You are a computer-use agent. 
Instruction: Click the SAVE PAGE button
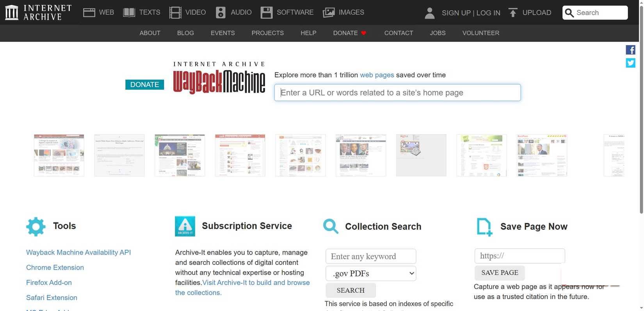tap(499, 273)
